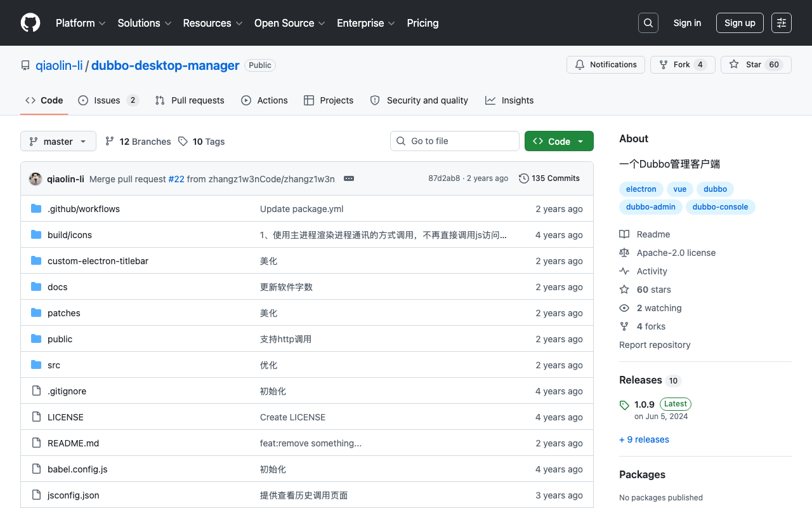Click the Sign up button

pyautogui.click(x=740, y=23)
